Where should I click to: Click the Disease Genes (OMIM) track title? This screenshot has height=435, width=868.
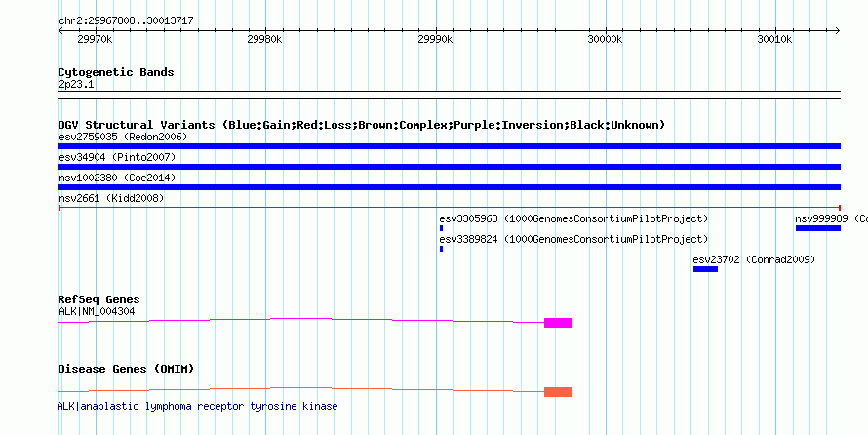pyautogui.click(x=126, y=369)
